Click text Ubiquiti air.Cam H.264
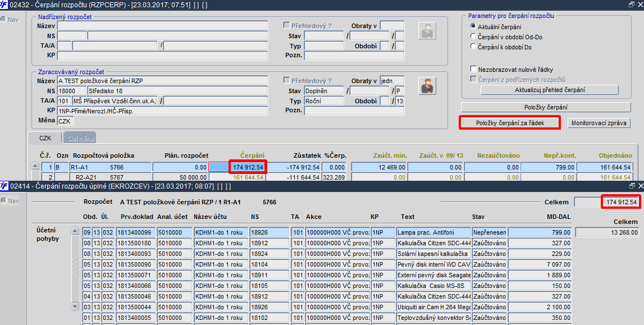644x325 pixels. pos(433,307)
